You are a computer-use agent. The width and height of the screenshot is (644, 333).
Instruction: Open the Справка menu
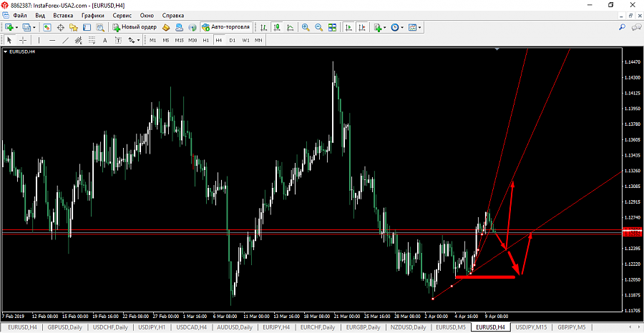pos(173,16)
